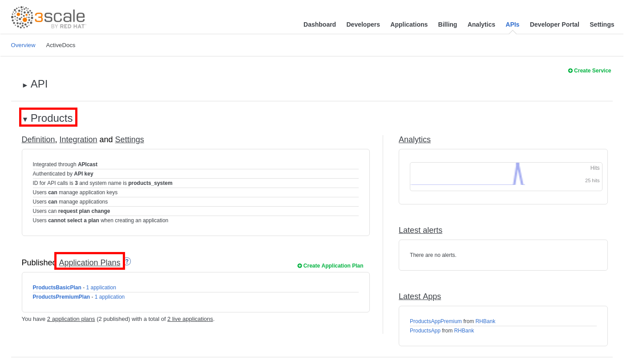
Task: Open the 2 live applications link
Action: [190, 319]
